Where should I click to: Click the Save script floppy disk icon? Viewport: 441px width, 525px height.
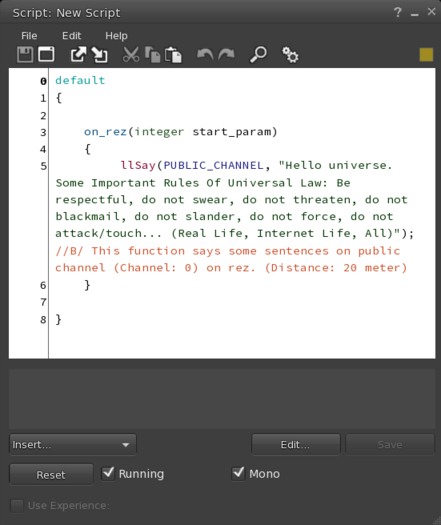25,55
